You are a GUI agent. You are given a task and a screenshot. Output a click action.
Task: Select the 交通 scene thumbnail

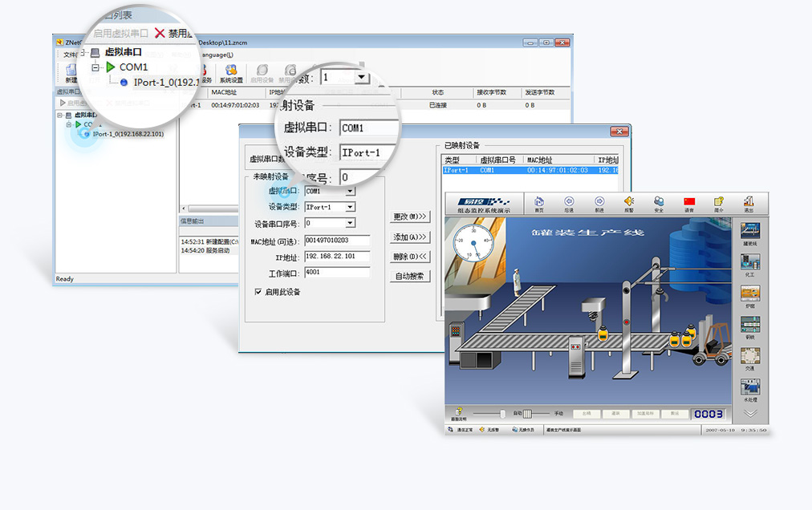point(750,356)
